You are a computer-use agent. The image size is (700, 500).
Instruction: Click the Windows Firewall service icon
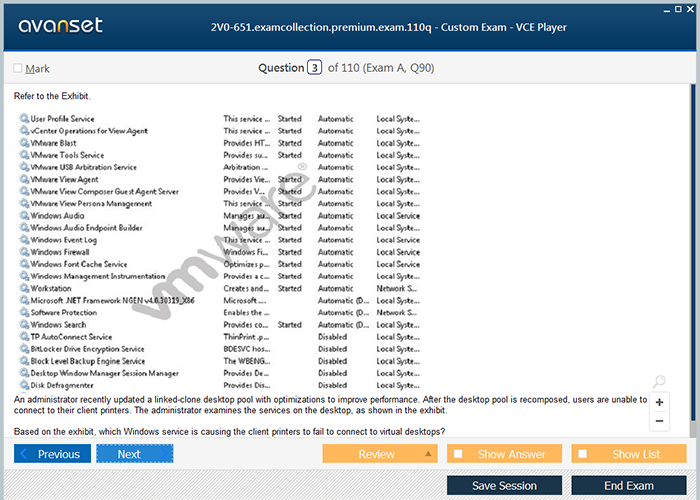[24, 252]
